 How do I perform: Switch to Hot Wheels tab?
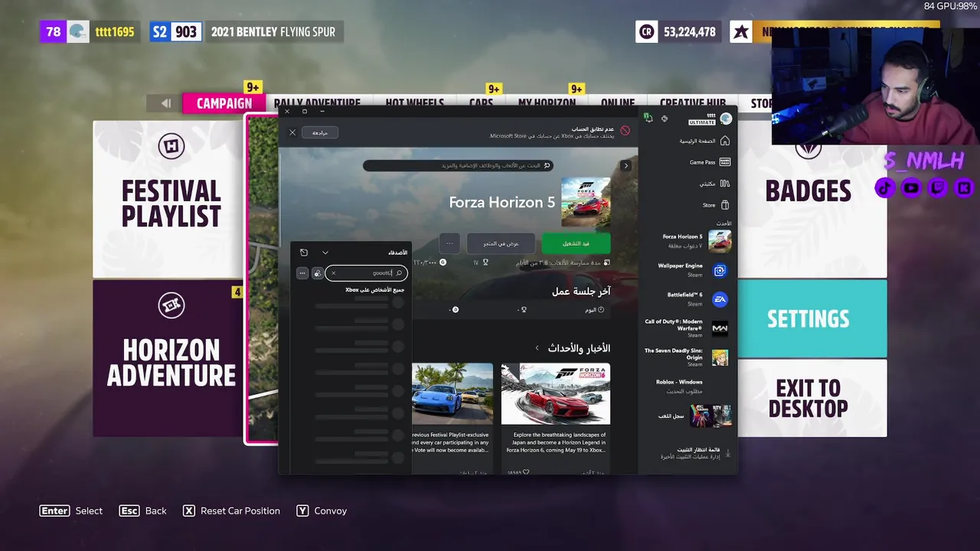tap(414, 103)
